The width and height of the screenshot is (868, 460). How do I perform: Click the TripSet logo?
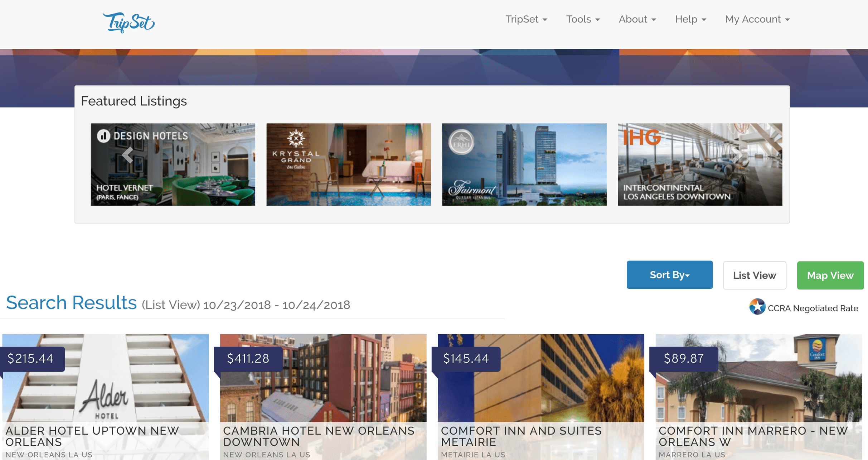[x=128, y=23]
